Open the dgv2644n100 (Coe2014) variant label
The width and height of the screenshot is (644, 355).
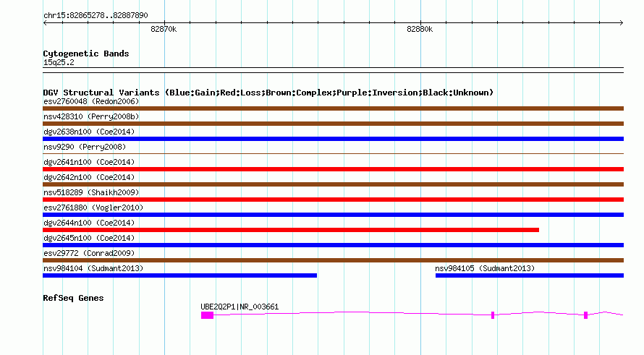[x=89, y=223]
